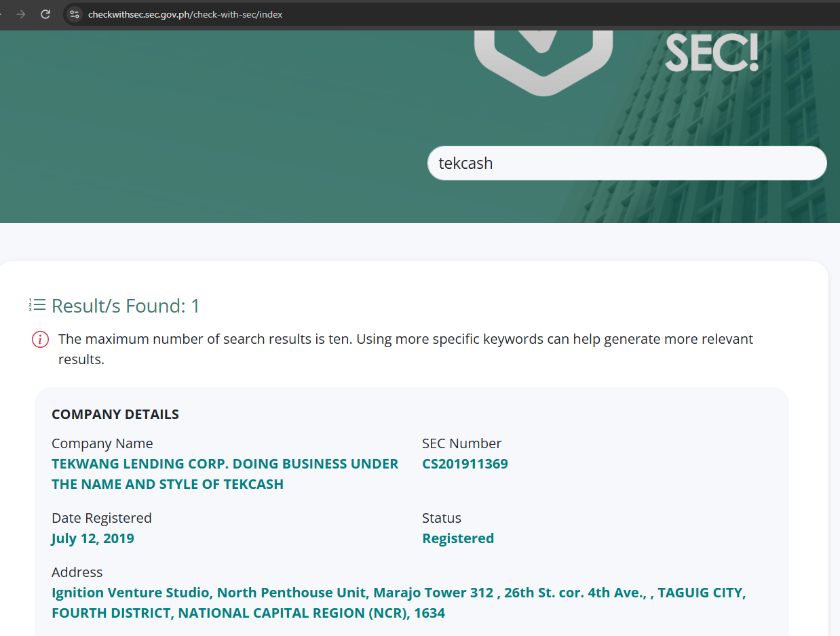
Task: Click the Date Registered label
Action: pos(102,518)
